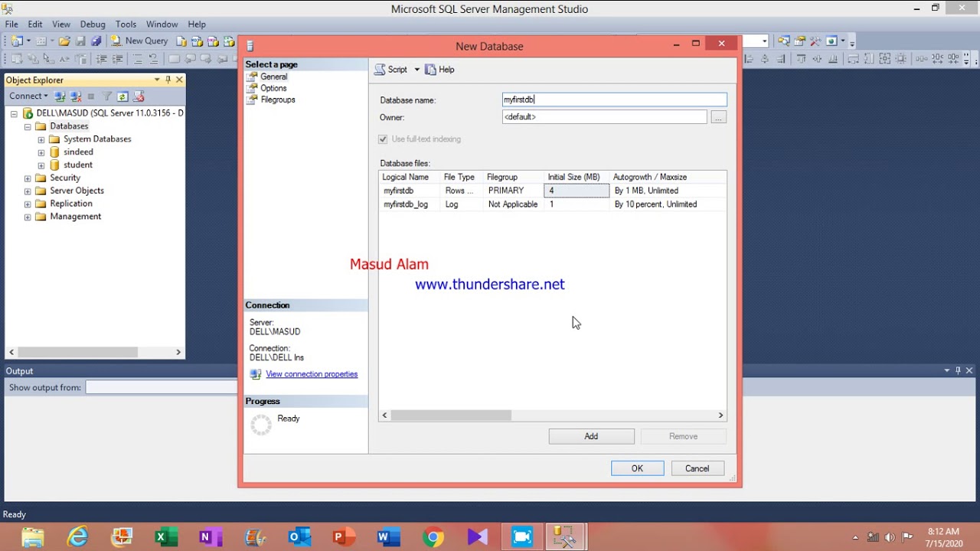Click the myfirstdb_log logical name cell
980x551 pixels.
coord(410,204)
